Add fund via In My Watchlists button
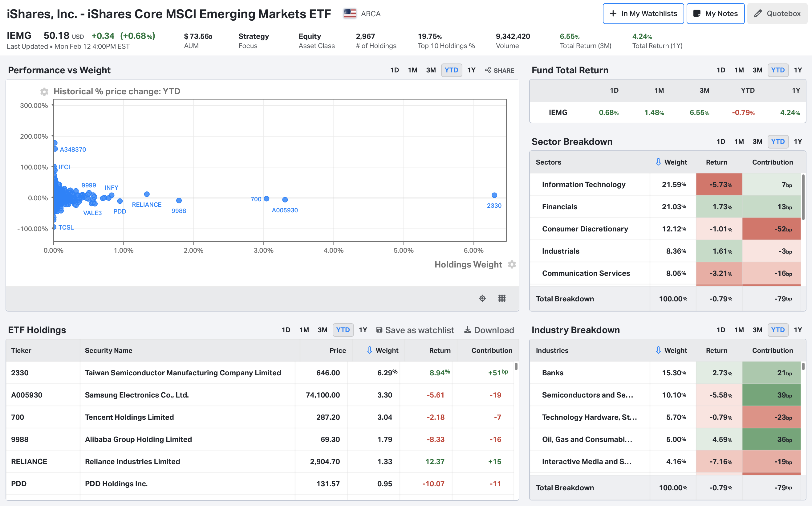The height and width of the screenshot is (506, 812). [x=643, y=14]
